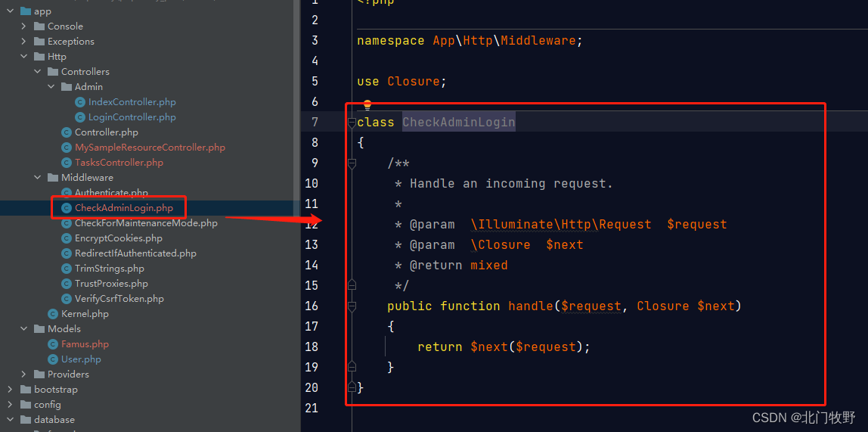
Task: Click the CheckAdminLogin.php class icon
Action: point(67,208)
